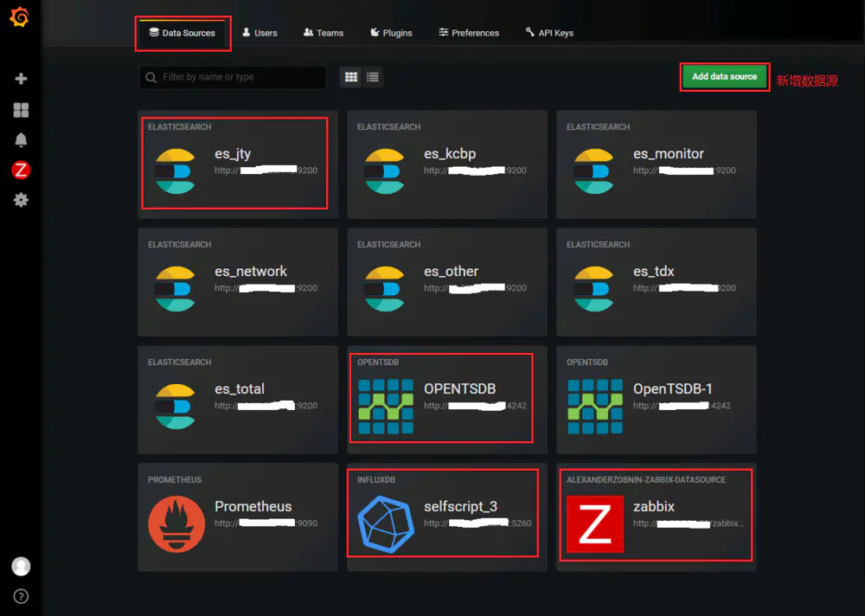The image size is (865, 616).
Task: Open the Configuration gear icon
Action: (x=21, y=200)
